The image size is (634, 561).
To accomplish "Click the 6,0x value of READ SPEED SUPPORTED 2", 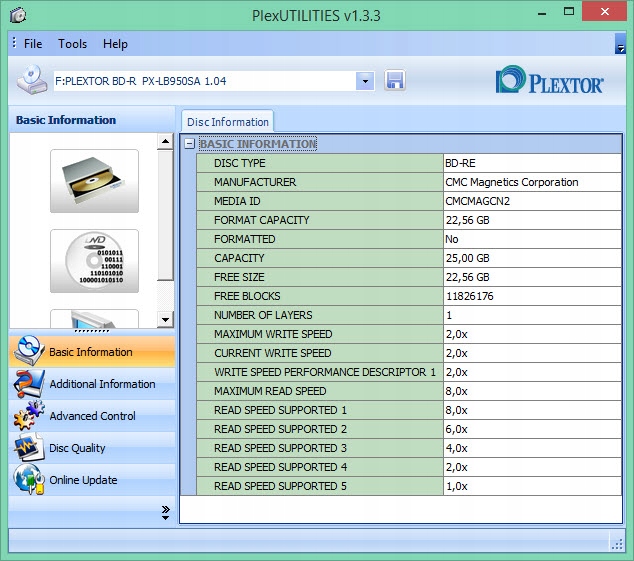I will click(533, 429).
